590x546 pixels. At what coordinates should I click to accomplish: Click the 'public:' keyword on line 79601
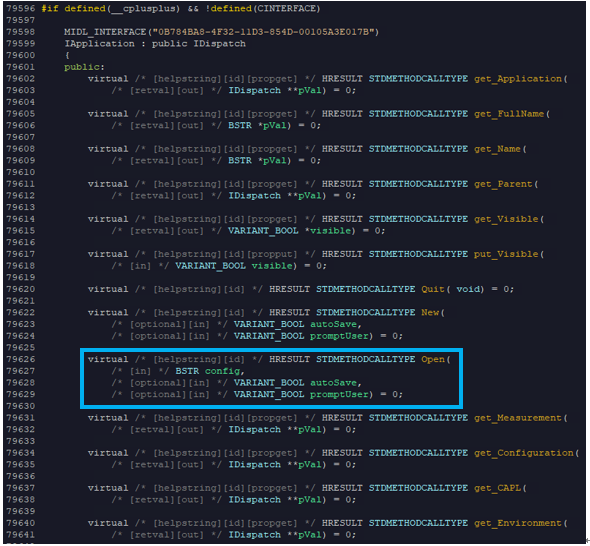pos(84,67)
